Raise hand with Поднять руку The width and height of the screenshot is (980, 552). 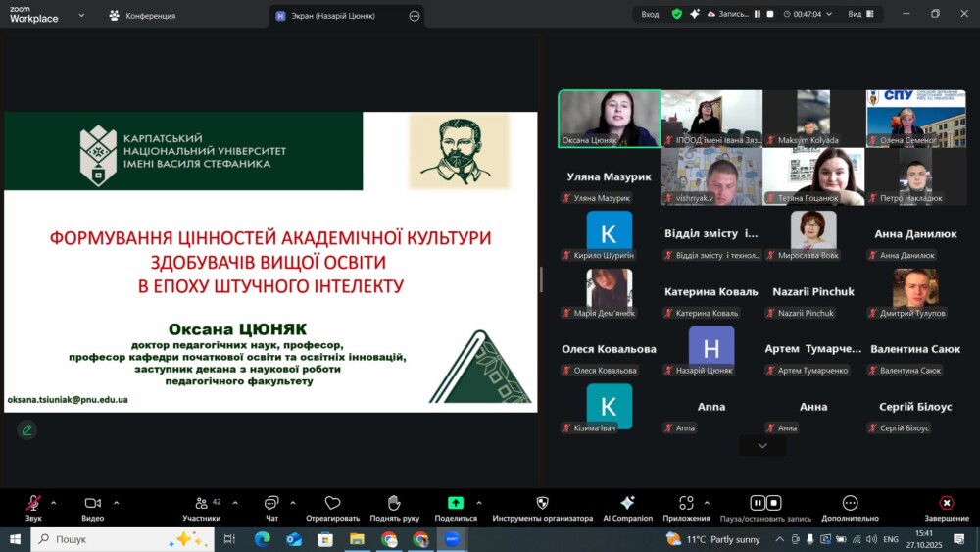click(x=394, y=504)
